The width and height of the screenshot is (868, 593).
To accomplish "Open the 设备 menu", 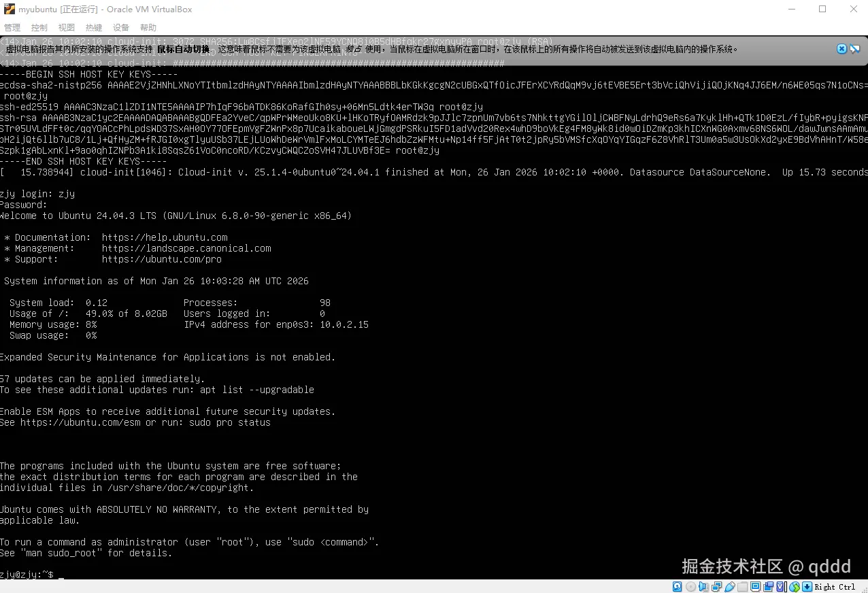I will click(121, 28).
